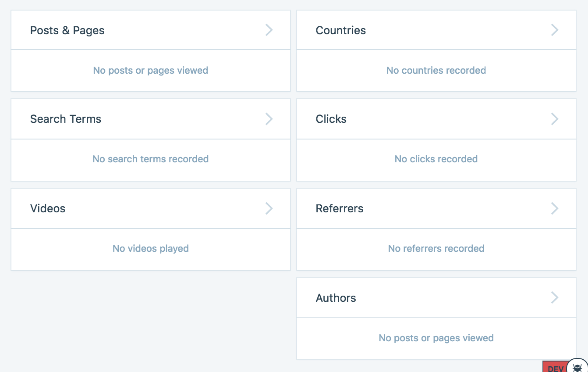This screenshot has width=588, height=372.
Task: Open the bug icon debug menu
Action: [x=577, y=368]
